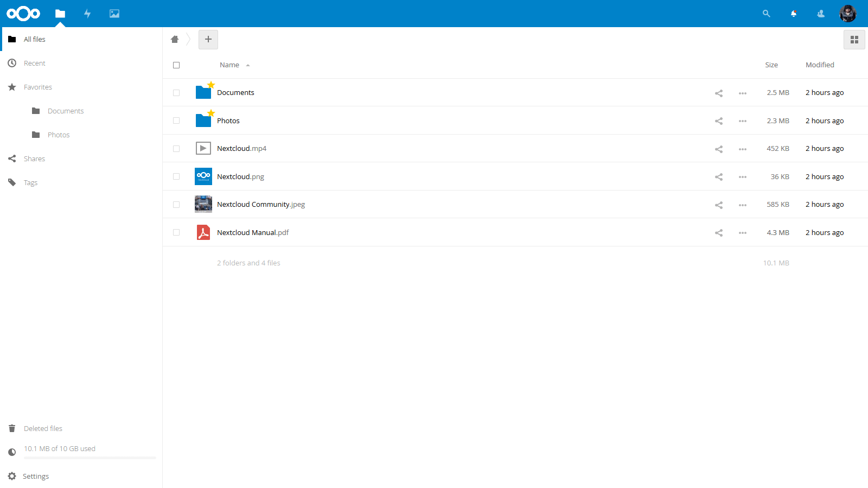Image resolution: width=868 pixels, height=488 pixels.
Task: Open more actions for Photos
Action: [x=743, y=121]
